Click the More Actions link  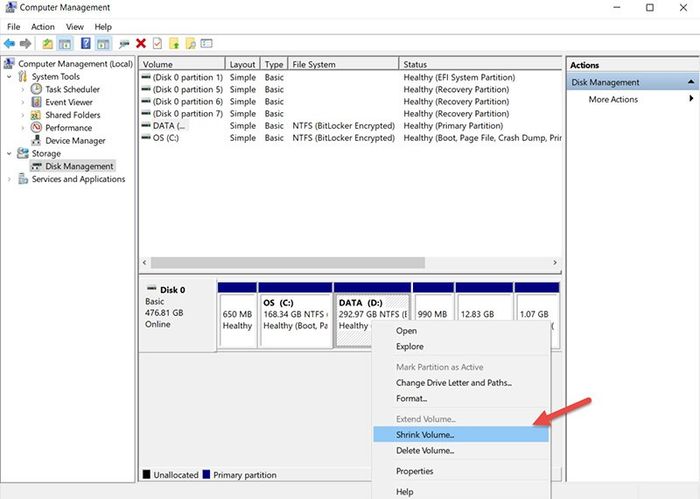pos(613,99)
